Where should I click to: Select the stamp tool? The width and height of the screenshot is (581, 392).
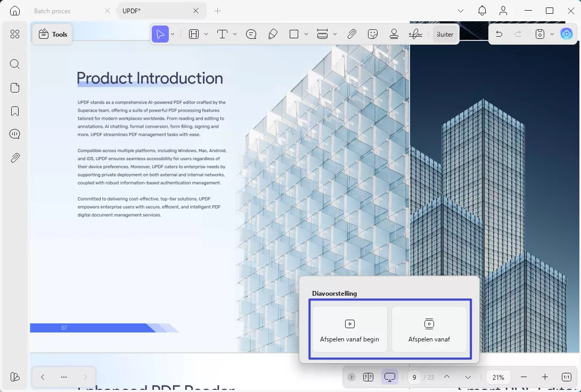(x=394, y=34)
